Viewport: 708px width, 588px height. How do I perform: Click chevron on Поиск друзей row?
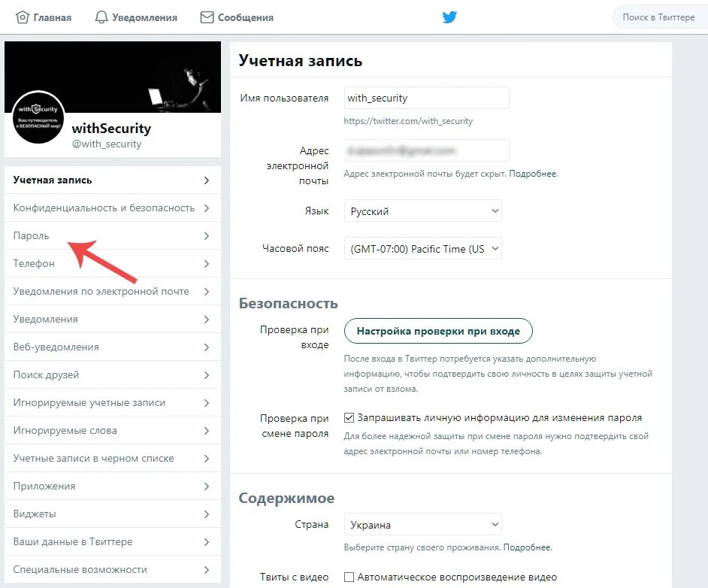pos(207,375)
